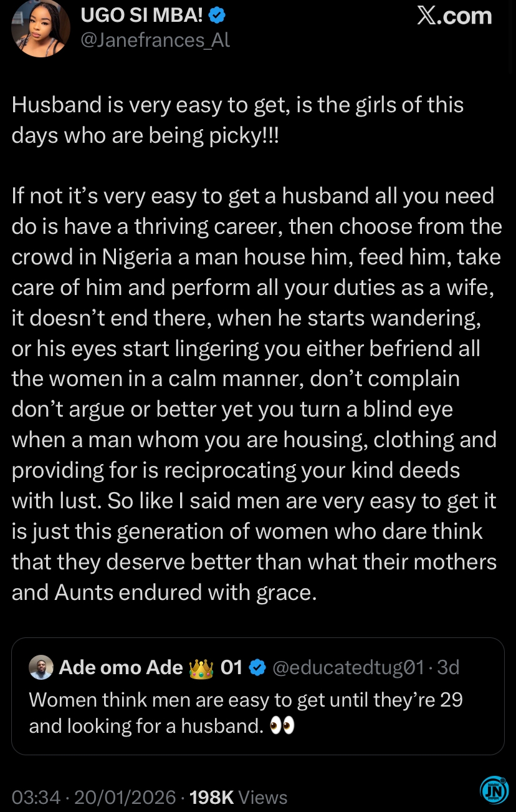Open the Ade omo Ade display name

[121, 667]
